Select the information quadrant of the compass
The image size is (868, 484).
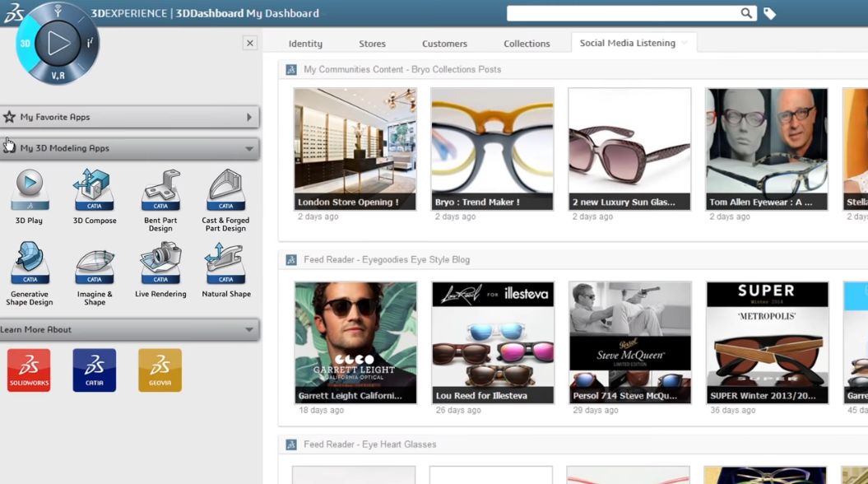[x=90, y=43]
